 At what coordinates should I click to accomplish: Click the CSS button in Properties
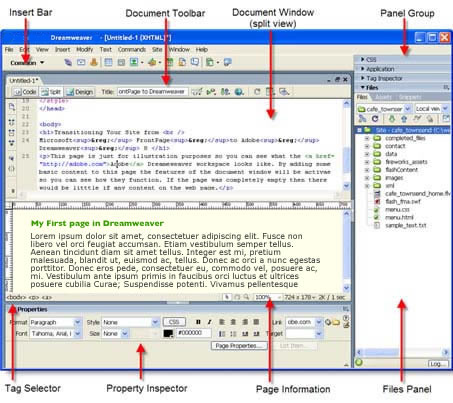pyautogui.click(x=174, y=322)
